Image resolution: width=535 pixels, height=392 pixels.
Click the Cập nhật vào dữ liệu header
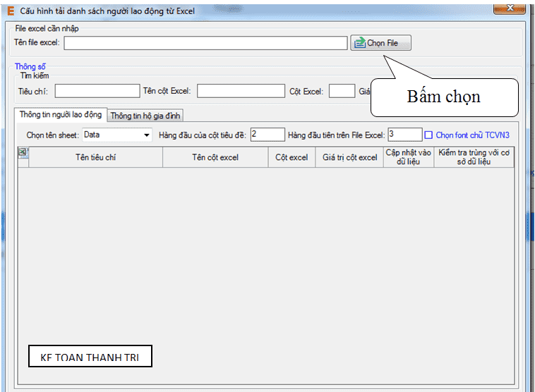[x=409, y=157]
